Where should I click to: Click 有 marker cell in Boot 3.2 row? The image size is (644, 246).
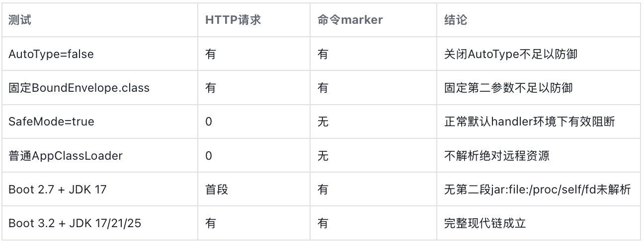coord(374,223)
